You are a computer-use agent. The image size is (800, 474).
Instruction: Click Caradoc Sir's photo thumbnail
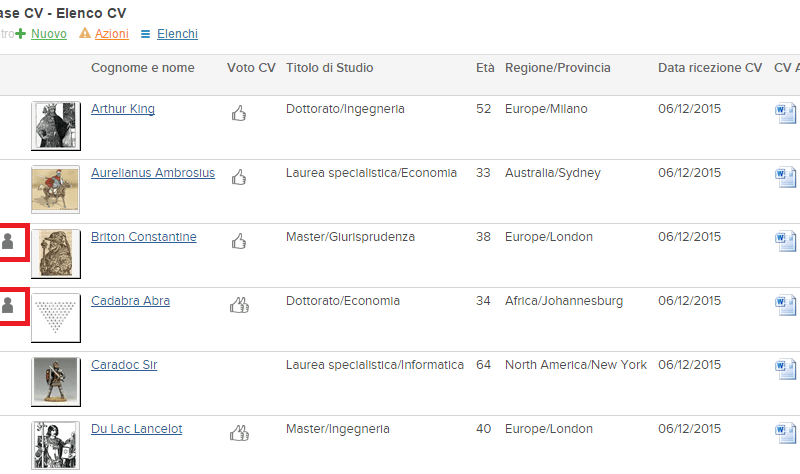(56, 381)
